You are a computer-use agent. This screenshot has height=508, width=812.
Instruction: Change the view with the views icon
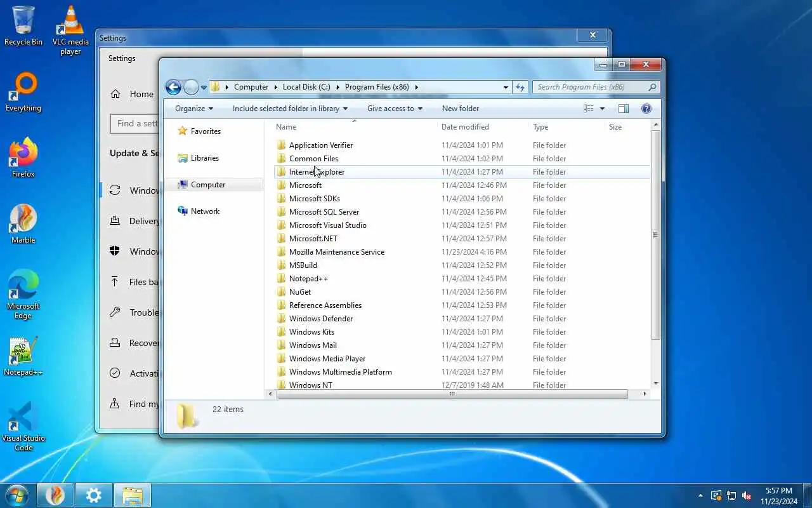[x=588, y=109]
